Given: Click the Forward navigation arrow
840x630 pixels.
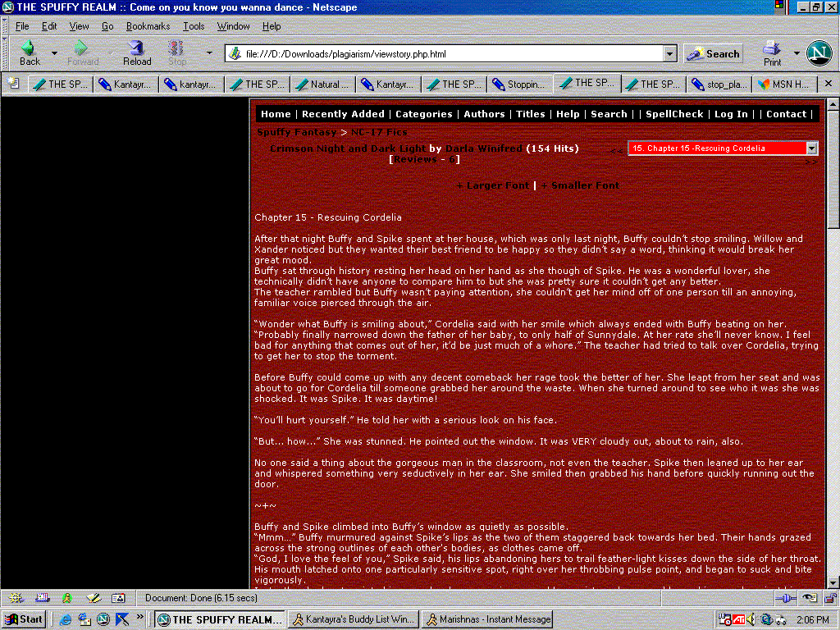Looking at the screenshot, I should [83, 53].
